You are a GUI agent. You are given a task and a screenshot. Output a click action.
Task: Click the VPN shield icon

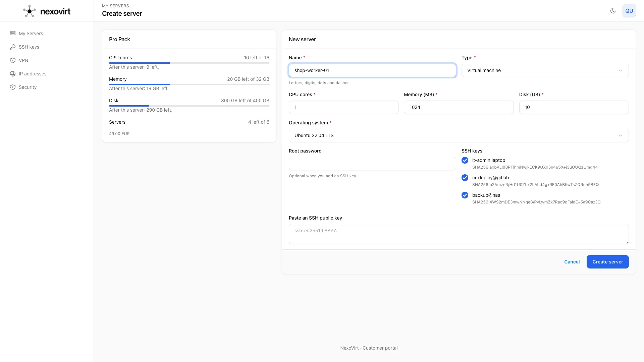[13, 60]
